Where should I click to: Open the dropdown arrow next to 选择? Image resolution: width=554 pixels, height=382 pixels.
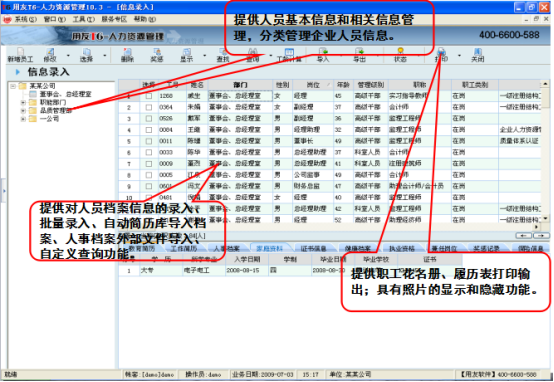[105, 55]
